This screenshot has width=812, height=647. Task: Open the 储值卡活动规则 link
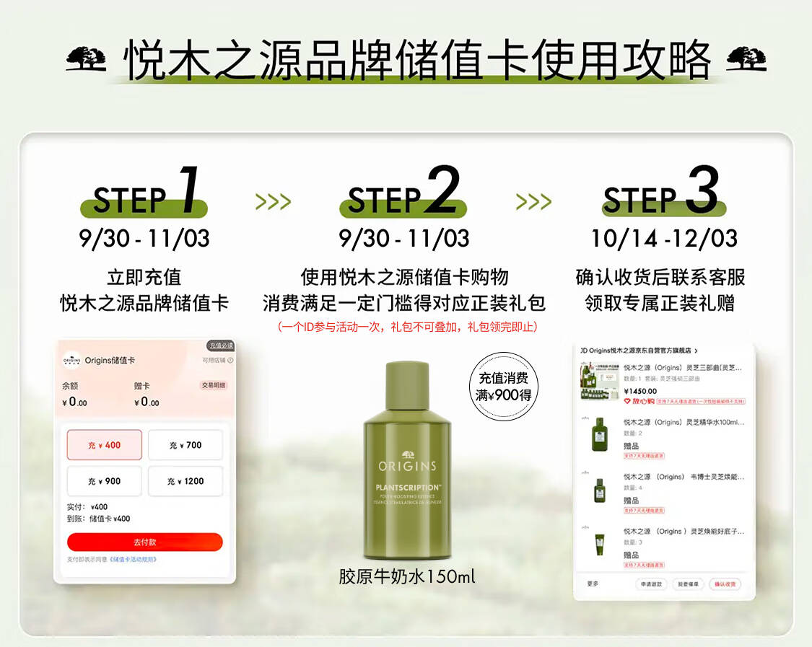pyautogui.click(x=133, y=560)
